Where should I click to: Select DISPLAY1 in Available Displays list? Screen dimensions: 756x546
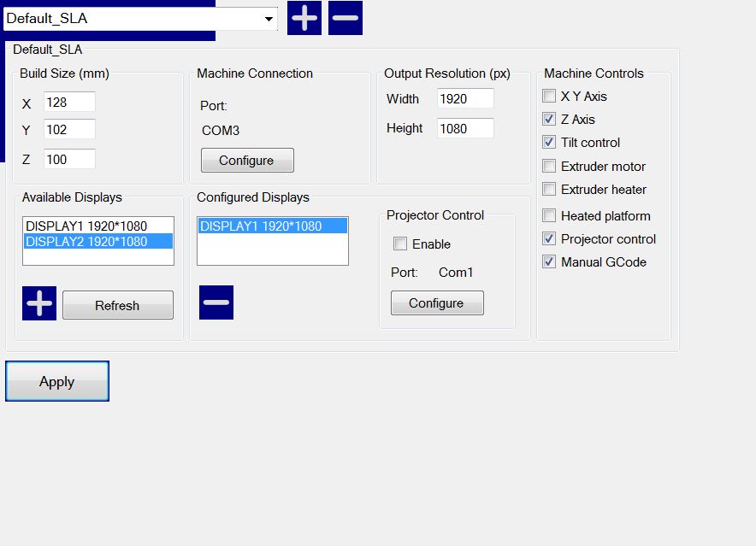(x=86, y=226)
